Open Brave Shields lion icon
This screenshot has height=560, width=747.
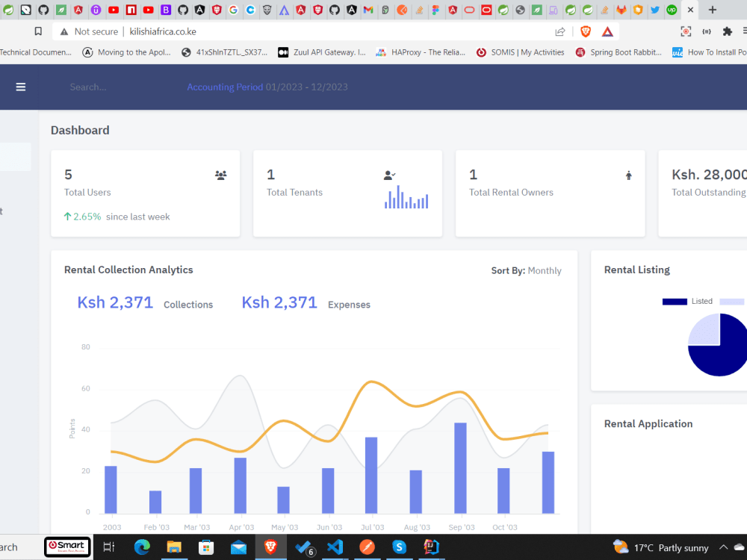[x=586, y=31]
